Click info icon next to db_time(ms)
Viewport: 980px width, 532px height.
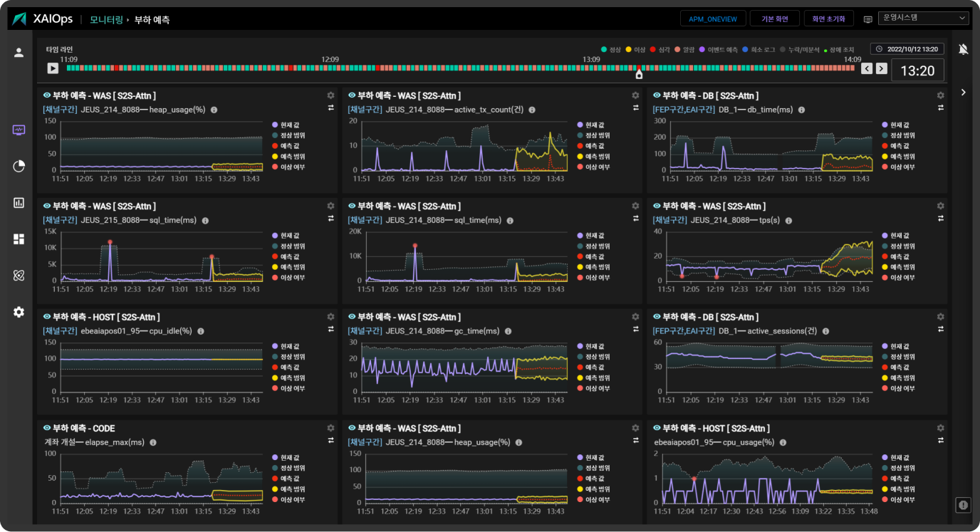801,110
